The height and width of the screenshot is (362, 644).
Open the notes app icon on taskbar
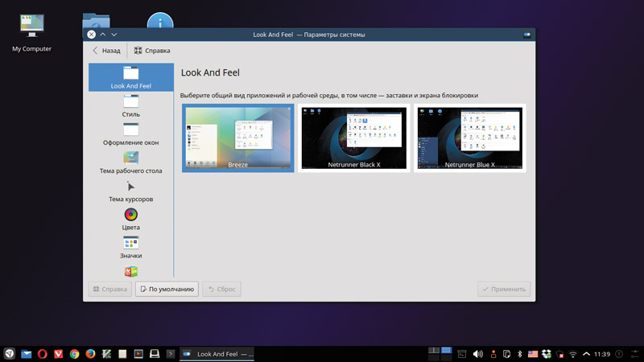point(122,354)
